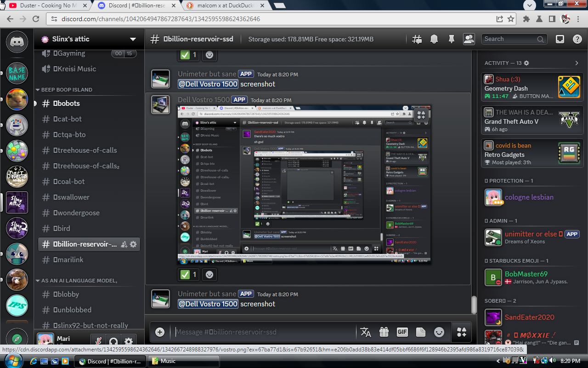
Task: Click the notification bell icon
Action: coord(434,39)
